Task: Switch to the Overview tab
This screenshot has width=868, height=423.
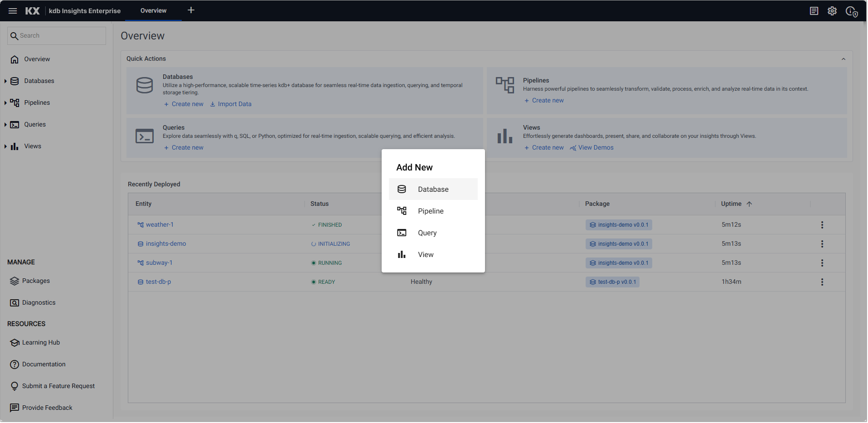Action: [153, 10]
